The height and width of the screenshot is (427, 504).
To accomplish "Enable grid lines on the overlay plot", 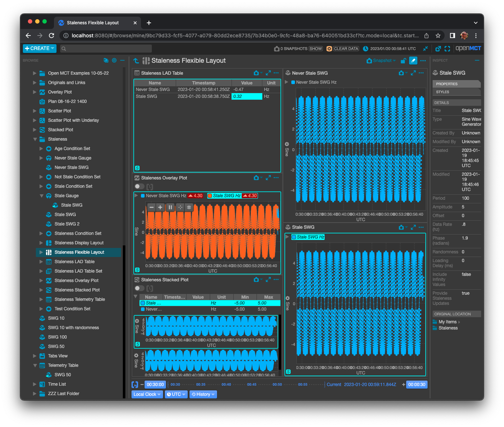I will [189, 207].
